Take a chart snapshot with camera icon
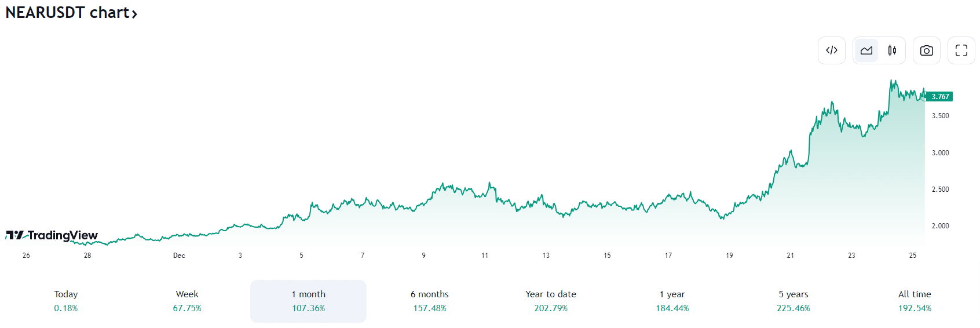This screenshot has width=980, height=328. tap(927, 50)
